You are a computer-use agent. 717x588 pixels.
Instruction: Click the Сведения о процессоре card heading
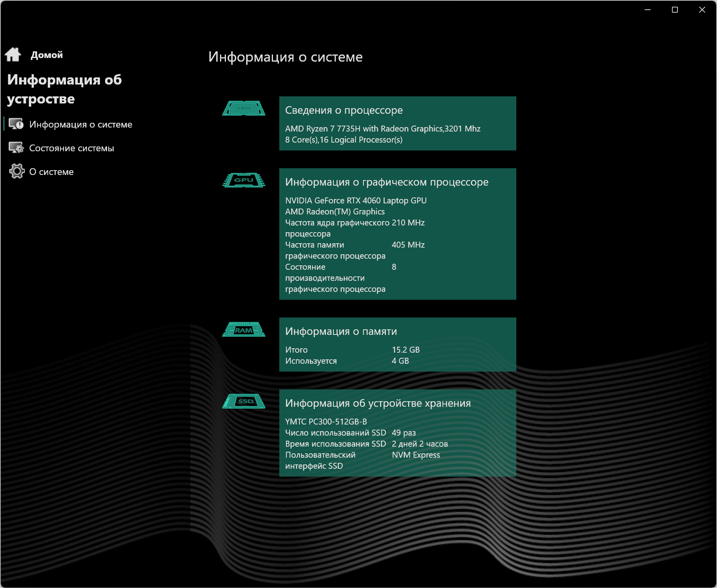(344, 110)
